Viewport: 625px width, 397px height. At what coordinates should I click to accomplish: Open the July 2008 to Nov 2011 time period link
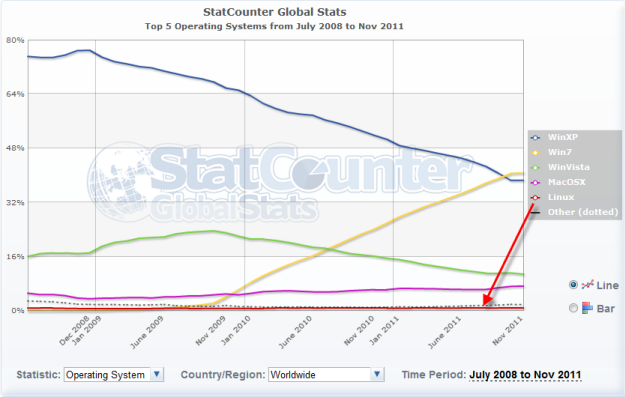[x=525, y=375]
